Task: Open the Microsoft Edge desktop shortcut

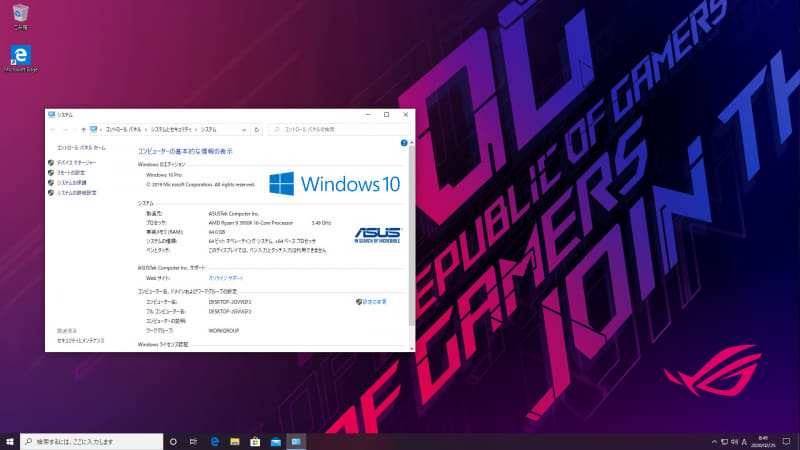Action: pos(20,58)
